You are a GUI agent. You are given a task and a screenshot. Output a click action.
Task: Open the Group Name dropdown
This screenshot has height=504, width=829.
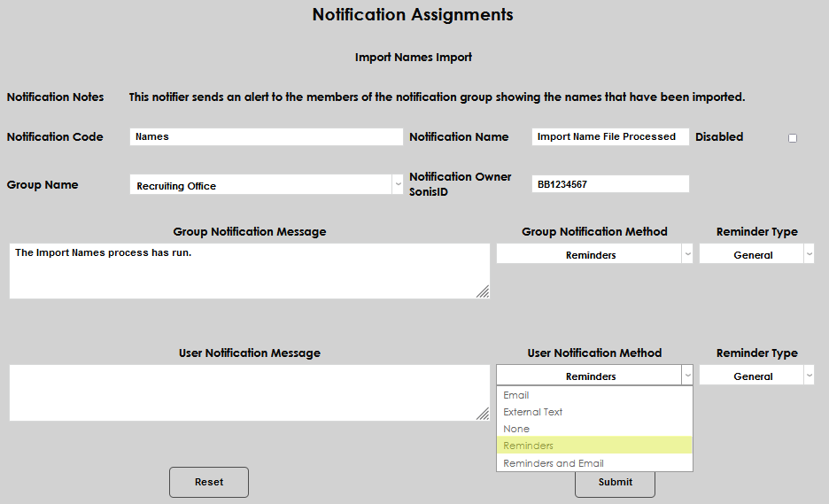point(266,185)
